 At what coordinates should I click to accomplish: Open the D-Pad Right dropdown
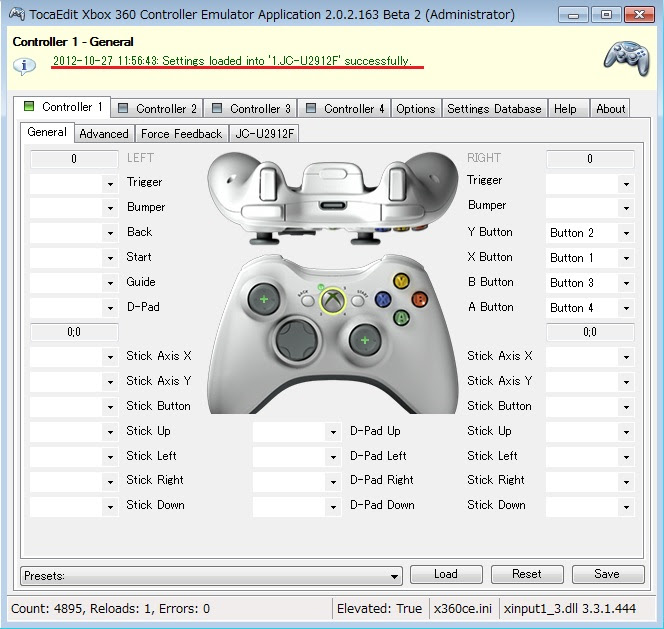297,482
